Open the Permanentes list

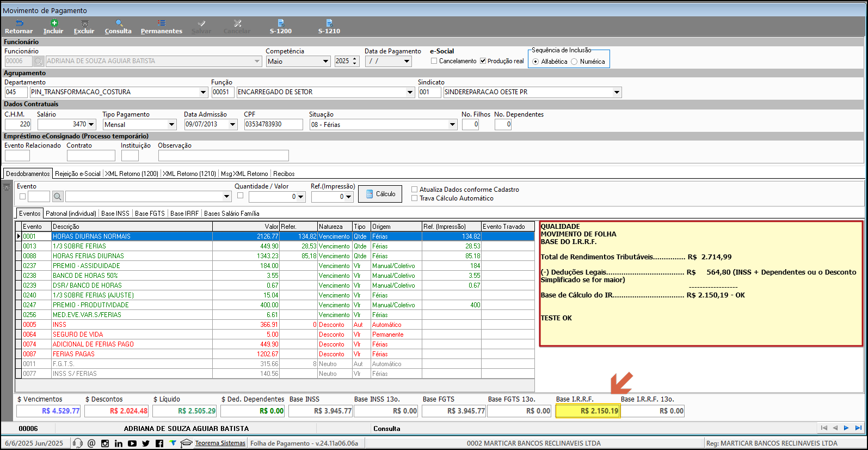point(162,27)
